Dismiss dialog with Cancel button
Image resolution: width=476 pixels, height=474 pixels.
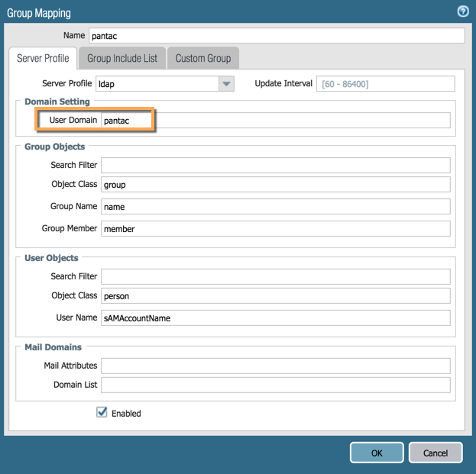click(x=436, y=453)
